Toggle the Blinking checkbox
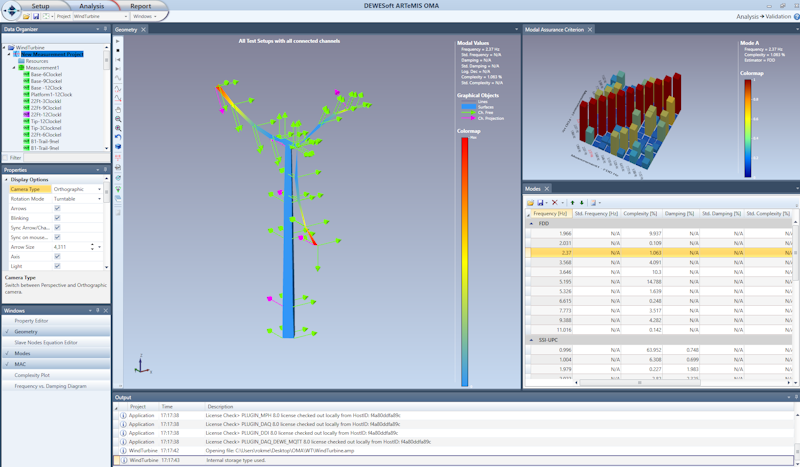 click(x=57, y=218)
